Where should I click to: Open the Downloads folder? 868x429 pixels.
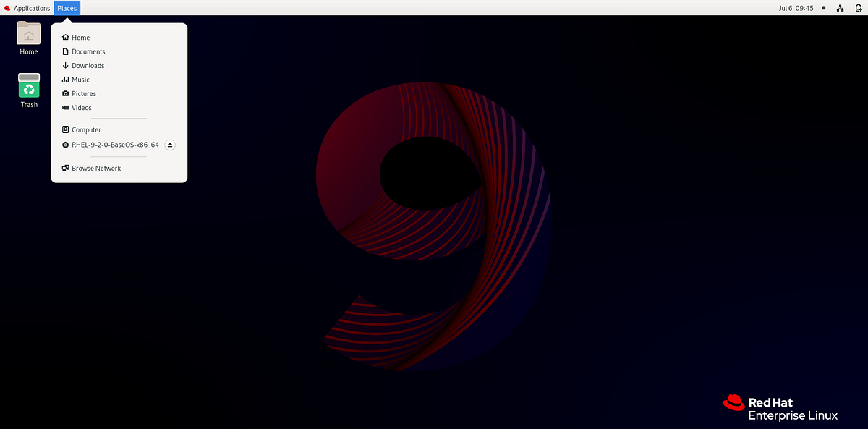(88, 65)
